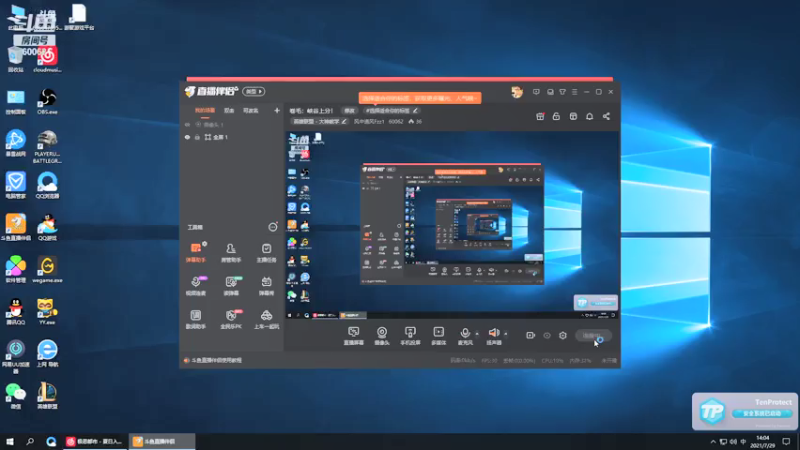The width and height of the screenshot is (800, 450).
Task: Open the Windows Start menu
Action: coord(10,441)
